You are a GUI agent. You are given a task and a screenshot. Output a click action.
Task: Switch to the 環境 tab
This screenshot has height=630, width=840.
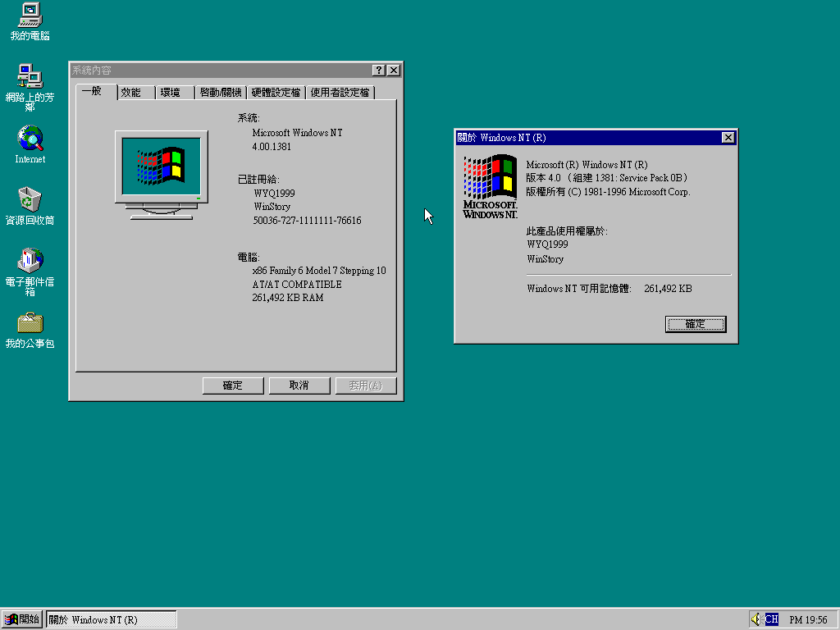pyautogui.click(x=176, y=93)
